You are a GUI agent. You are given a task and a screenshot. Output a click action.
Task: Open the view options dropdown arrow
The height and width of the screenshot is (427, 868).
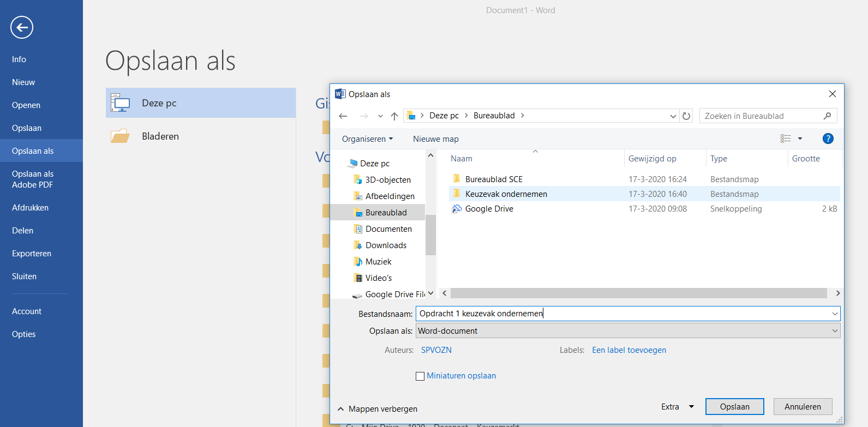pyautogui.click(x=800, y=139)
